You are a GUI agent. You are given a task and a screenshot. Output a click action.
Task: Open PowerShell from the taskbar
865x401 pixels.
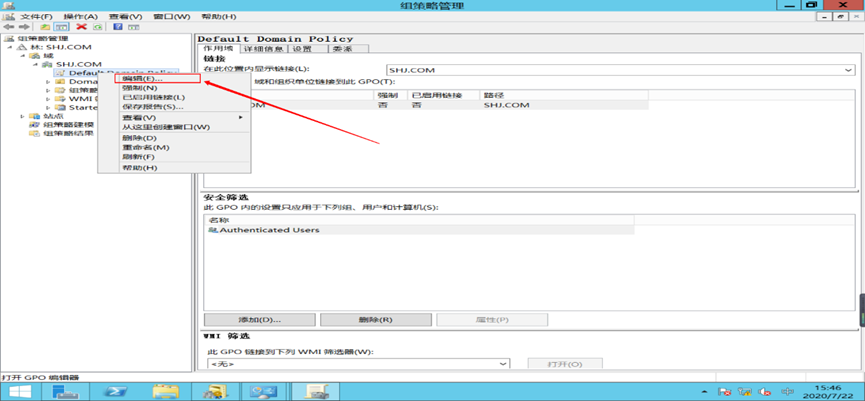pyautogui.click(x=116, y=392)
